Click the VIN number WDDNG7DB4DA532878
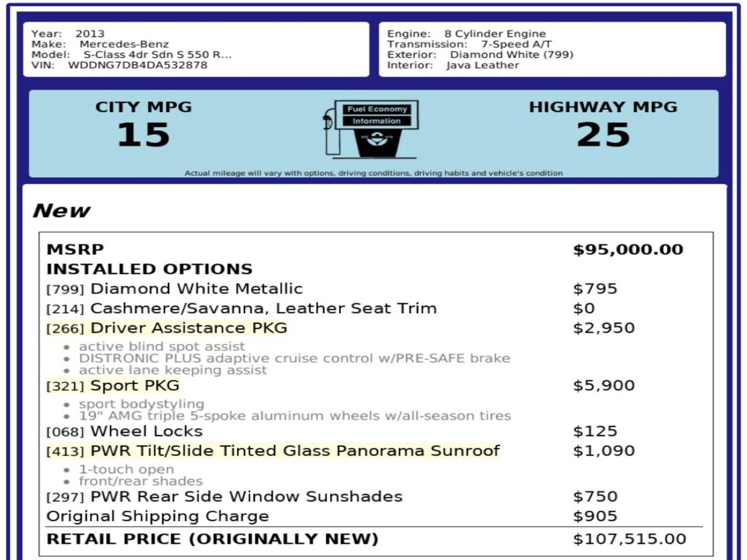This screenshot has width=747, height=560. click(137, 65)
